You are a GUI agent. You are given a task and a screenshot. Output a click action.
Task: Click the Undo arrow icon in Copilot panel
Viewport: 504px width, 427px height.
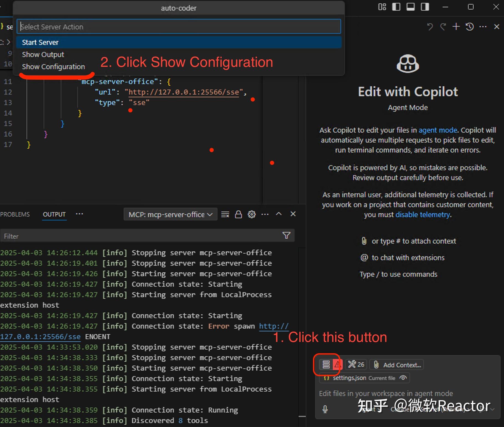pyautogui.click(x=430, y=27)
